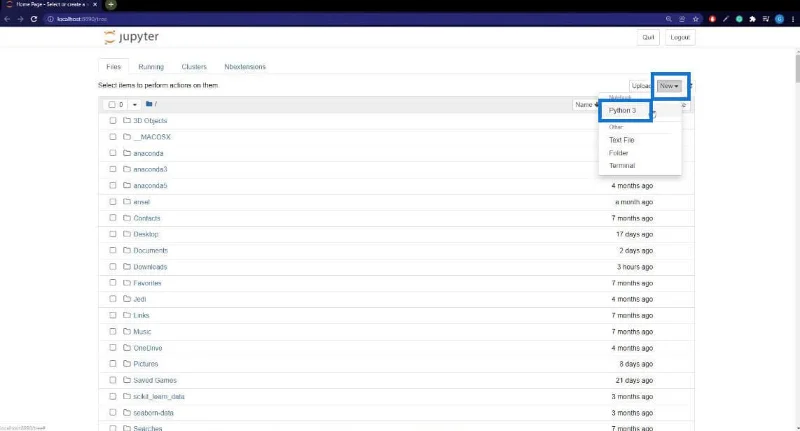
Task: Click the '3 hours ago' timestamp for Downloads
Action: [x=635, y=267]
